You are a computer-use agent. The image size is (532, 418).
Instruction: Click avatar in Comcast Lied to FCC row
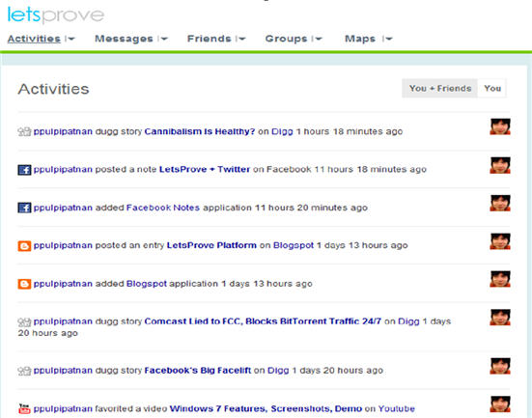[500, 318]
